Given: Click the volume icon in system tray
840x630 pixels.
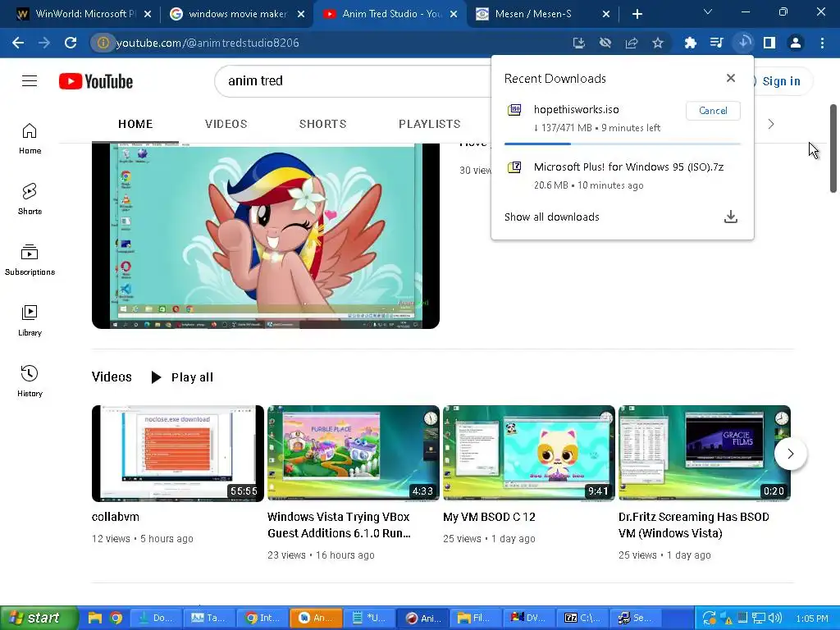Looking at the screenshot, I should (x=775, y=618).
